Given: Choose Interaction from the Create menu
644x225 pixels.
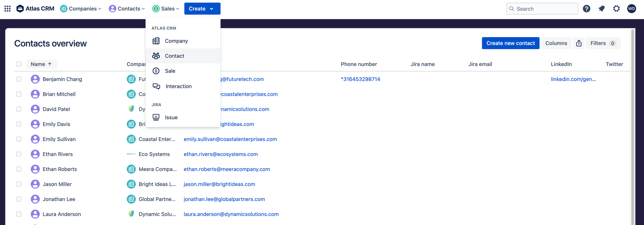Looking at the screenshot, I should click(x=178, y=86).
